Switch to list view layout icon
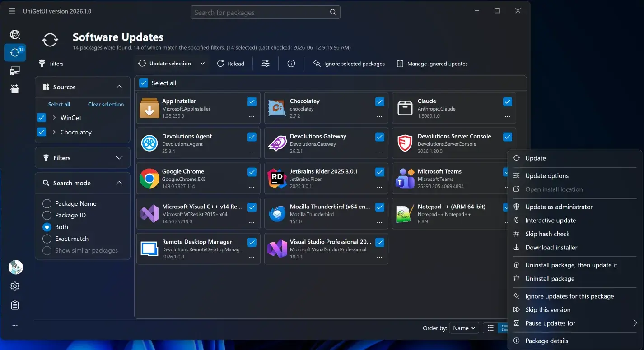The width and height of the screenshot is (644, 350). (x=490, y=328)
